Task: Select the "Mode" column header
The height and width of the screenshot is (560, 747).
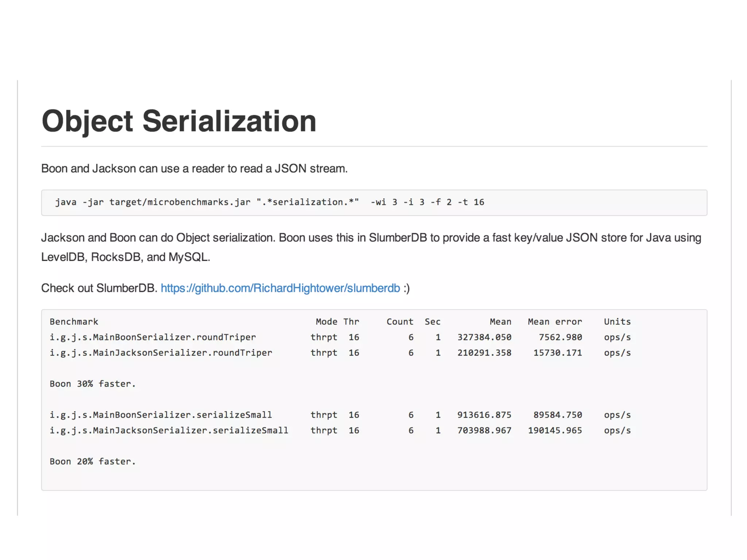Action: pyautogui.click(x=326, y=322)
